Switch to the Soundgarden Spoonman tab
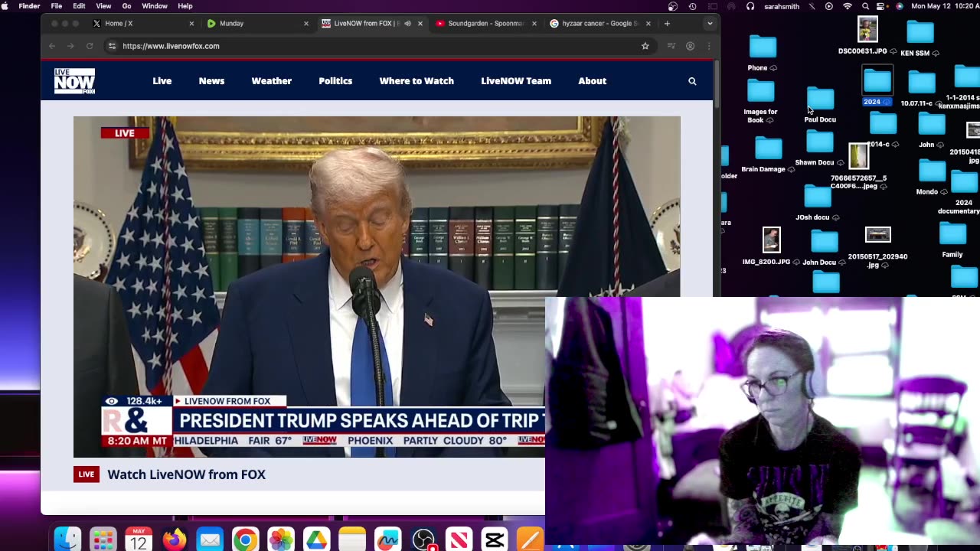The image size is (980, 551). click(x=486, y=24)
